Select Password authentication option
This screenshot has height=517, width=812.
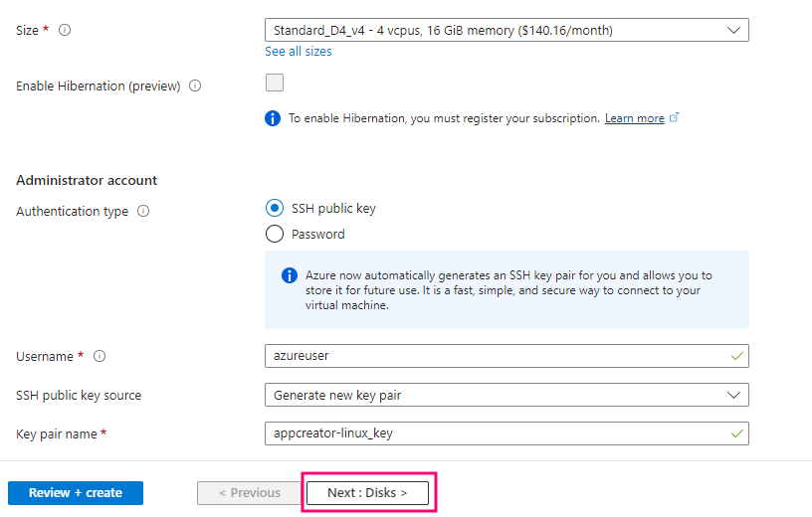tap(275, 235)
